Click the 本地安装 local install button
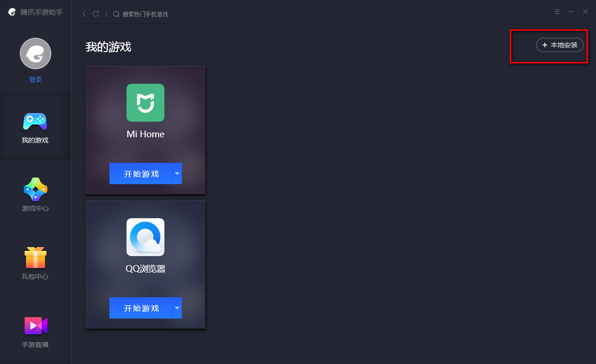 click(560, 45)
